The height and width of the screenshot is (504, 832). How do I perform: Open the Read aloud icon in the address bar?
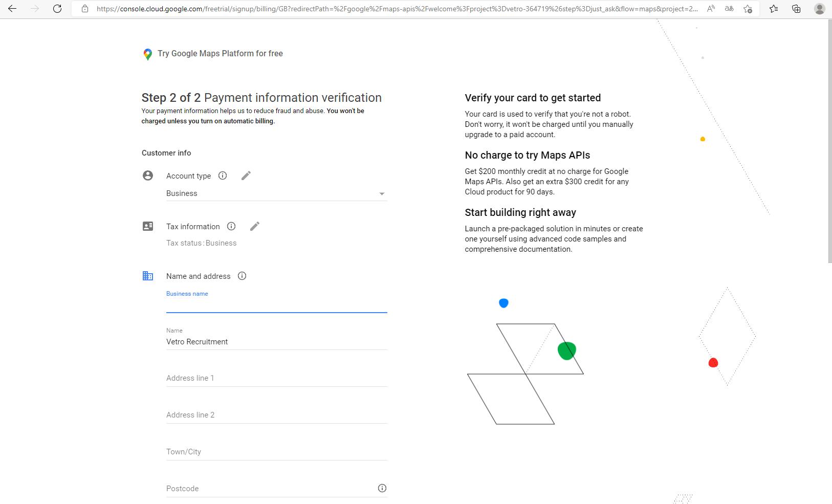pos(711,9)
